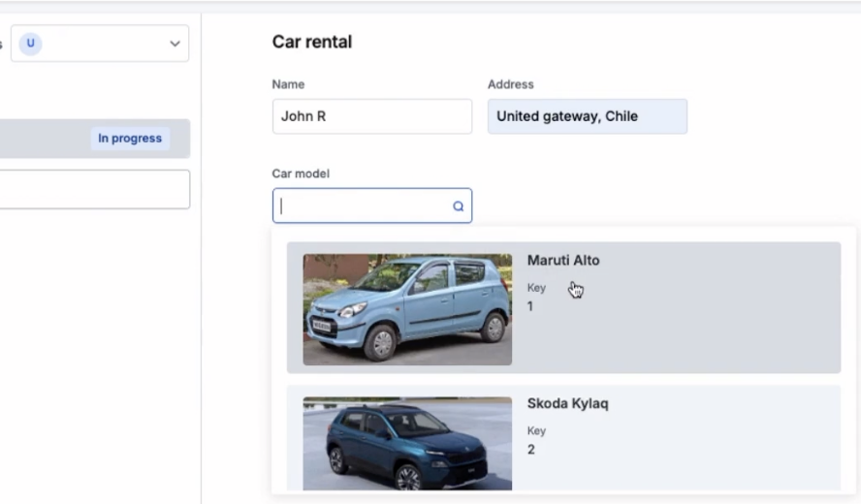The height and width of the screenshot is (504, 861).
Task: Click the Car model label
Action: click(301, 173)
